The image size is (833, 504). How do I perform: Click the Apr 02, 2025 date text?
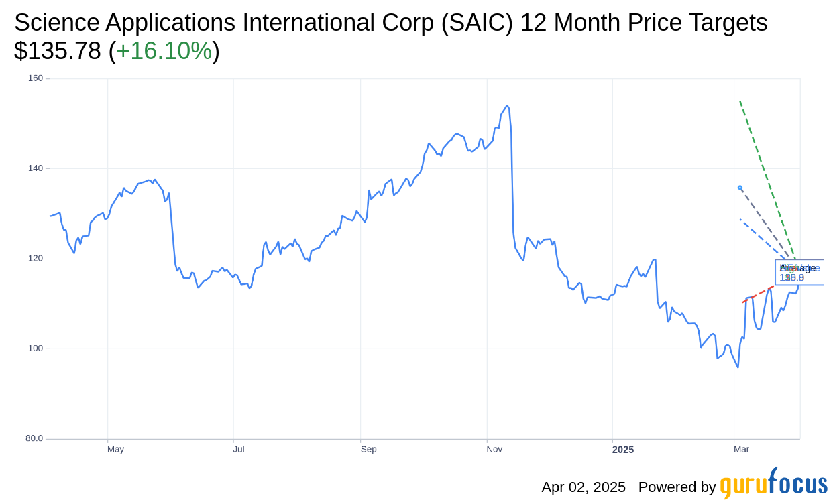(x=584, y=487)
